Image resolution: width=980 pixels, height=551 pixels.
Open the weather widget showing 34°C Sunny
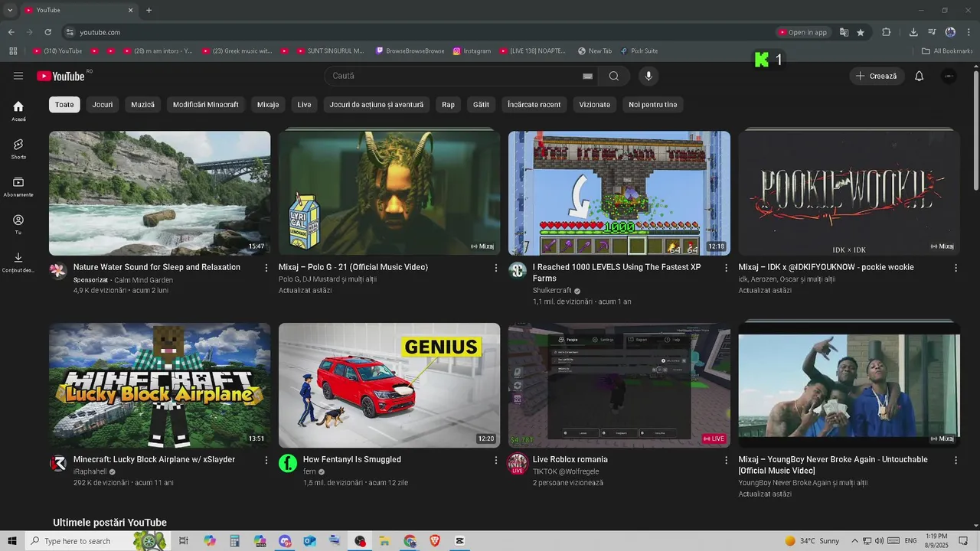812,541
